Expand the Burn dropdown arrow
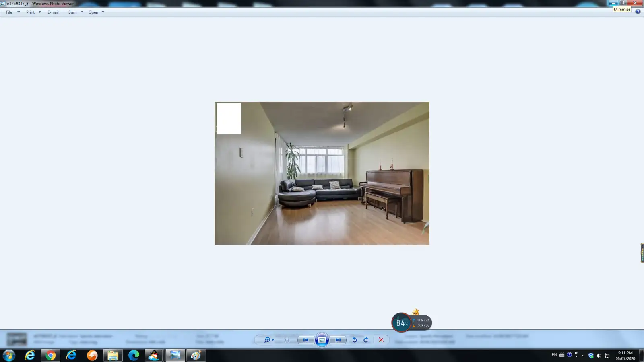 tap(82, 12)
